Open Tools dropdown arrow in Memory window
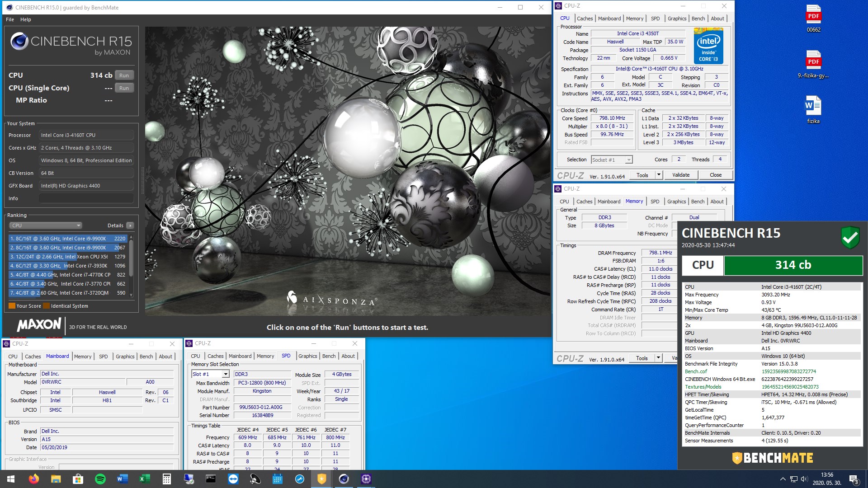Viewport: 868px width, 488px height. [x=658, y=358]
